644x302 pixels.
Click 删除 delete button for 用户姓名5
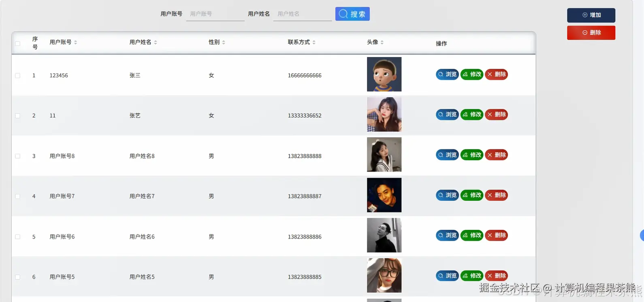(497, 276)
